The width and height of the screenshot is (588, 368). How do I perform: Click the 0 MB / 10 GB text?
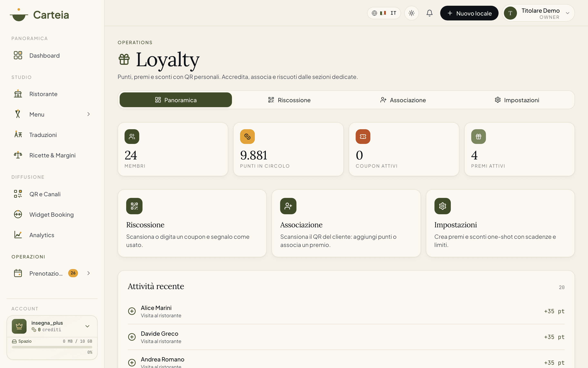[78, 341]
